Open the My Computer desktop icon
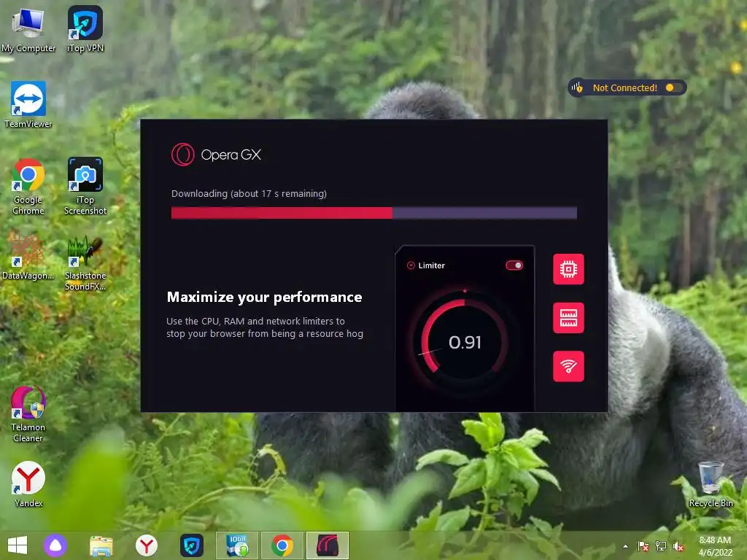This screenshot has width=747, height=560. click(28, 28)
